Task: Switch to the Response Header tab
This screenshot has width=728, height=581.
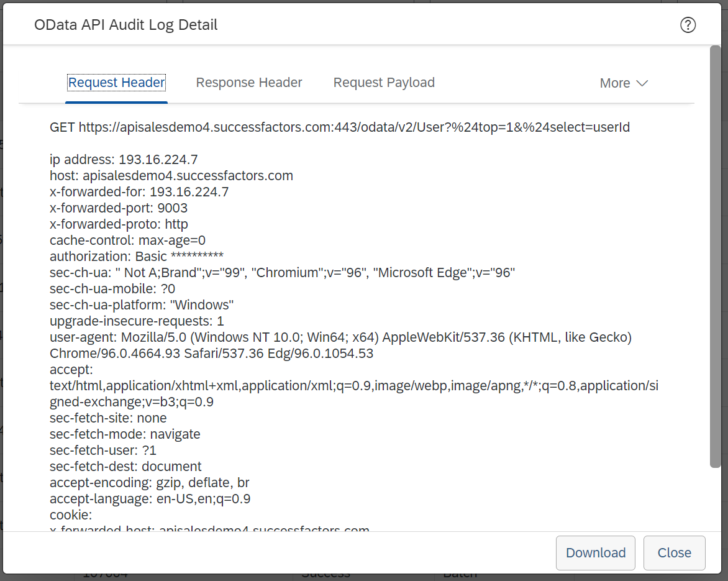Action: coord(249,83)
